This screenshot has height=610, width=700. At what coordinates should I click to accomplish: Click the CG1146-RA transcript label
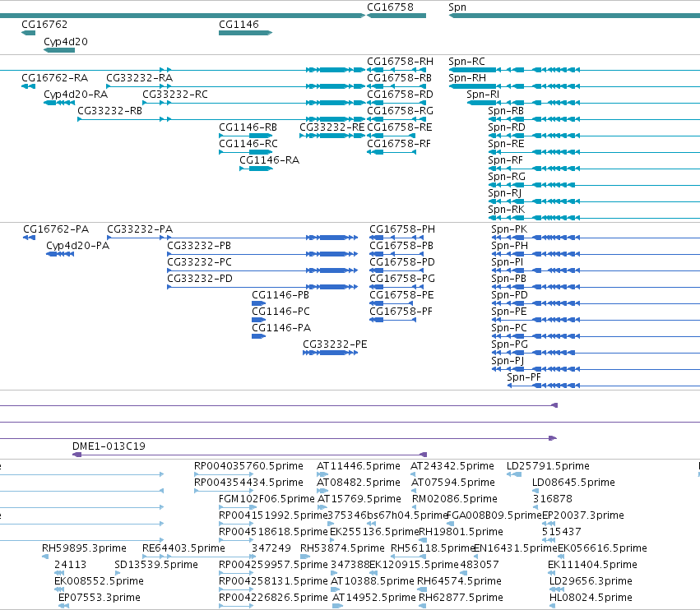[x=269, y=159]
